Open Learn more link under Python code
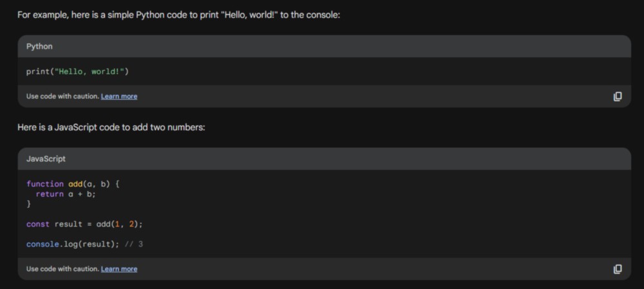This screenshot has height=289, width=644. pyautogui.click(x=119, y=96)
